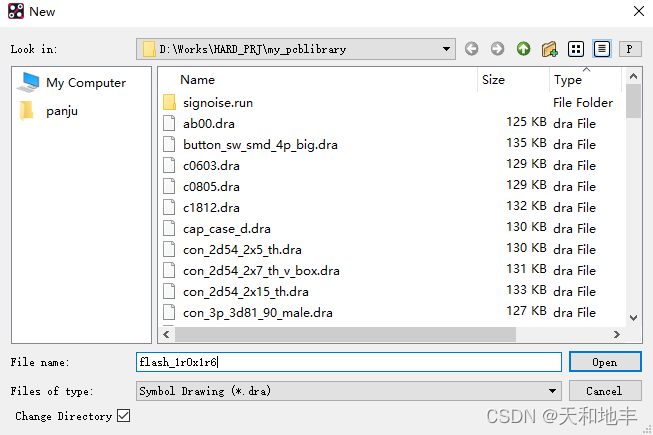Click the vertical scrollbar in file list
This screenshot has height=435, width=653.
click(633, 200)
